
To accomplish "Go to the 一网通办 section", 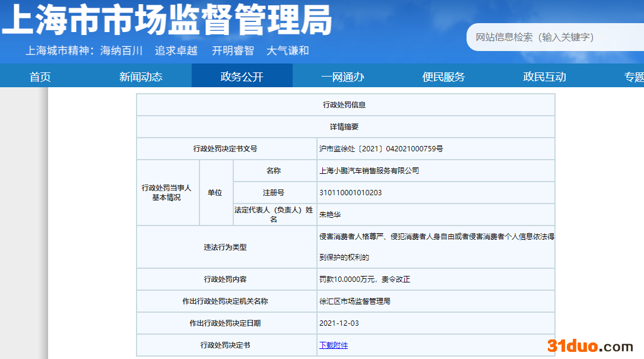I will [342, 77].
